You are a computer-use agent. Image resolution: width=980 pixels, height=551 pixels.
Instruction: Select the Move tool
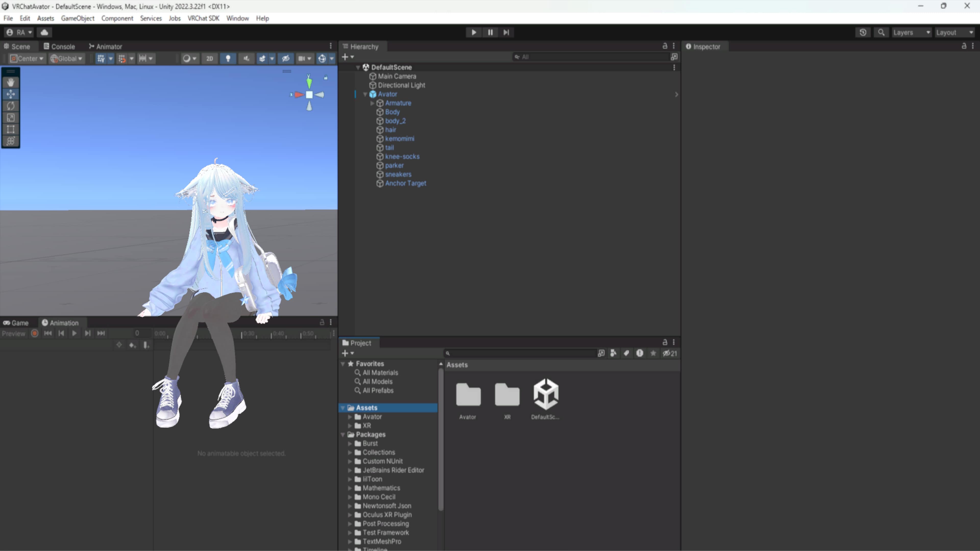tap(11, 94)
